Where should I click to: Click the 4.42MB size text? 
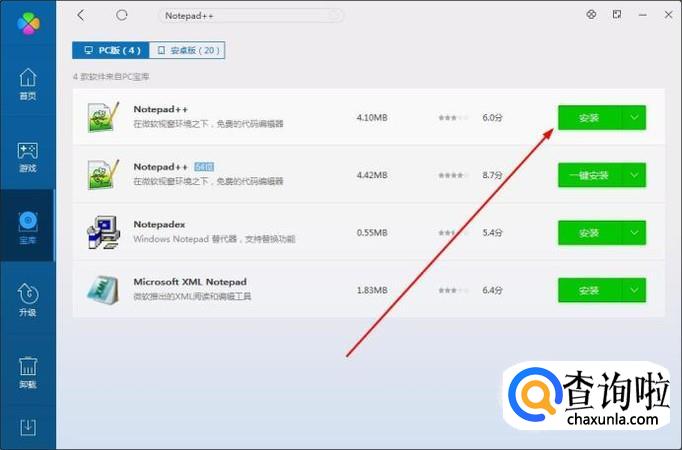372,175
